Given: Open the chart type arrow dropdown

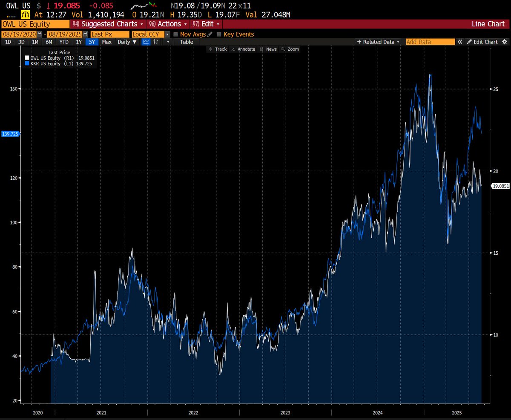Looking at the screenshot, I should (168, 42).
